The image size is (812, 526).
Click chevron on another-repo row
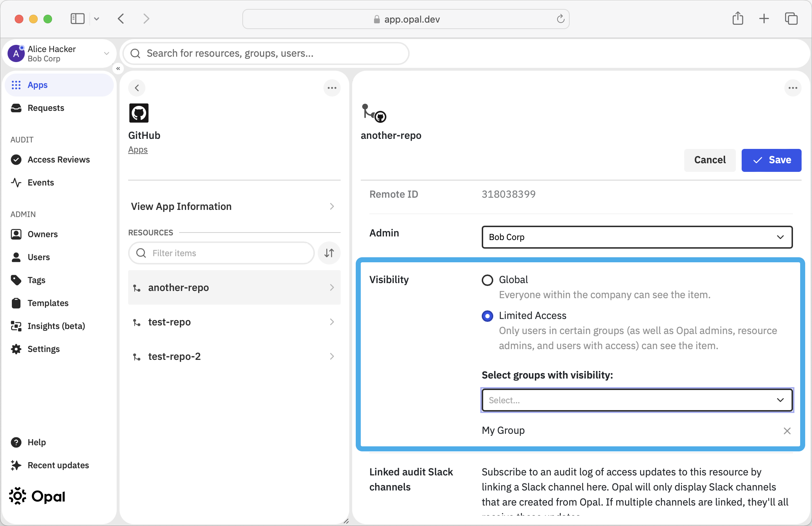(x=332, y=287)
